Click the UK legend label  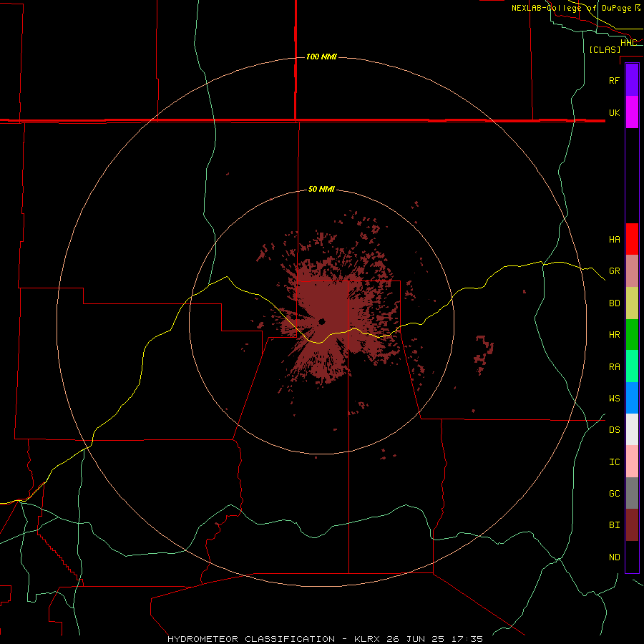(615, 112)
